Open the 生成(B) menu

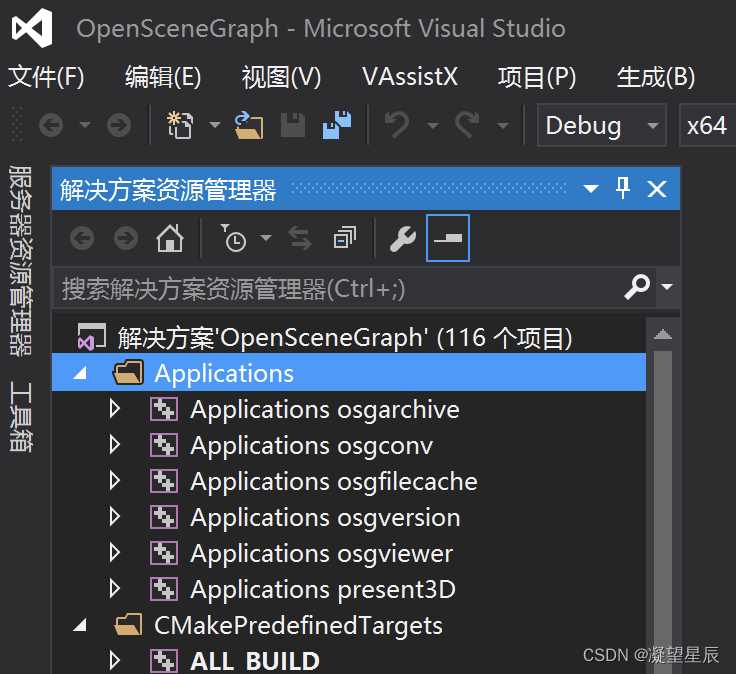click(655, 77)
